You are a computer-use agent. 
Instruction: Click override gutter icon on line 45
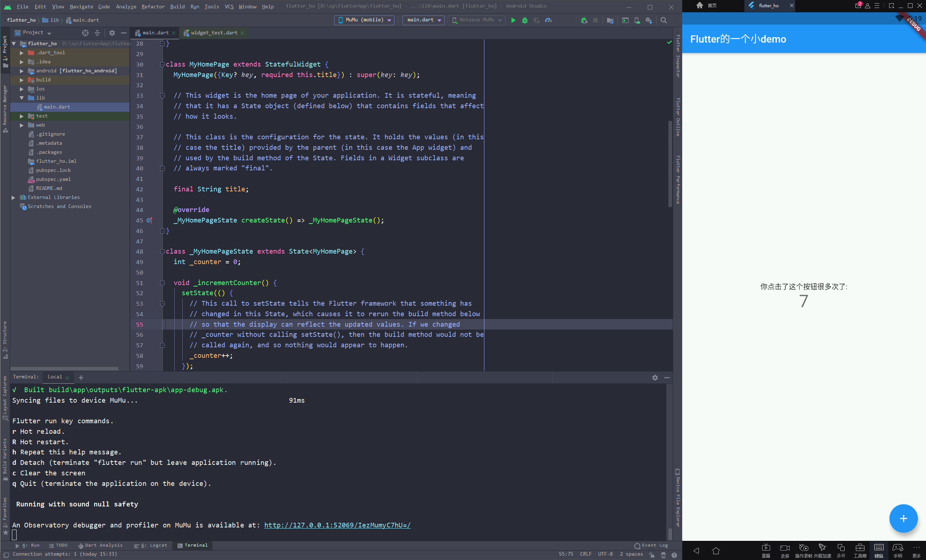point(150,220)
